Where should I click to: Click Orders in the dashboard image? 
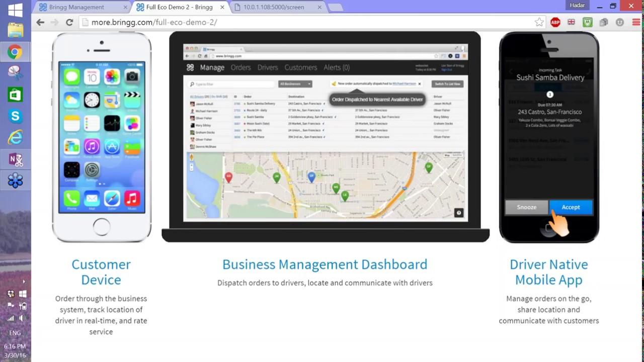pyautogui.click(x=240, y=67)
